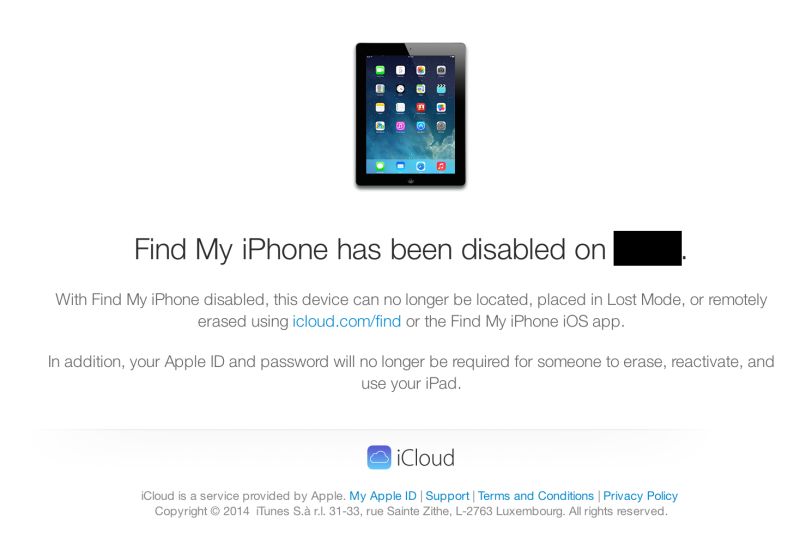This screenshot has height=550, width=800.
Task: Click the Camera icon on iPad screen
Action: pos(441,70)
